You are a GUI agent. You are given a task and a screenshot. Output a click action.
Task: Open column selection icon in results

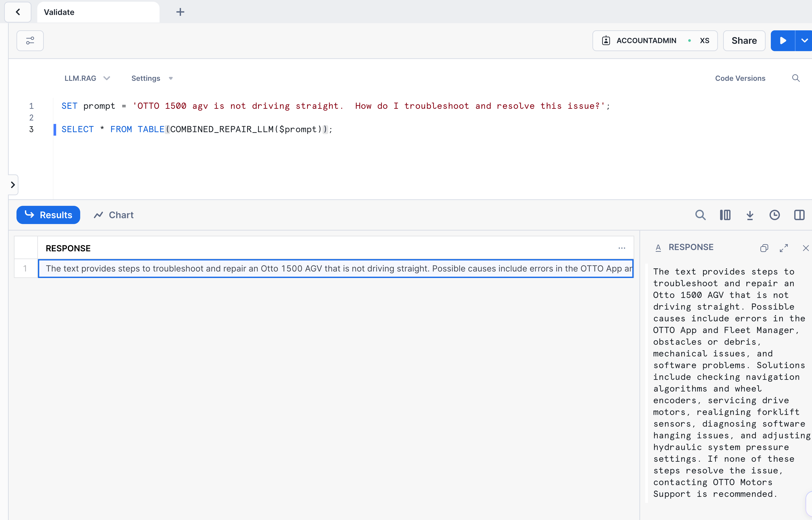[725, 215]
